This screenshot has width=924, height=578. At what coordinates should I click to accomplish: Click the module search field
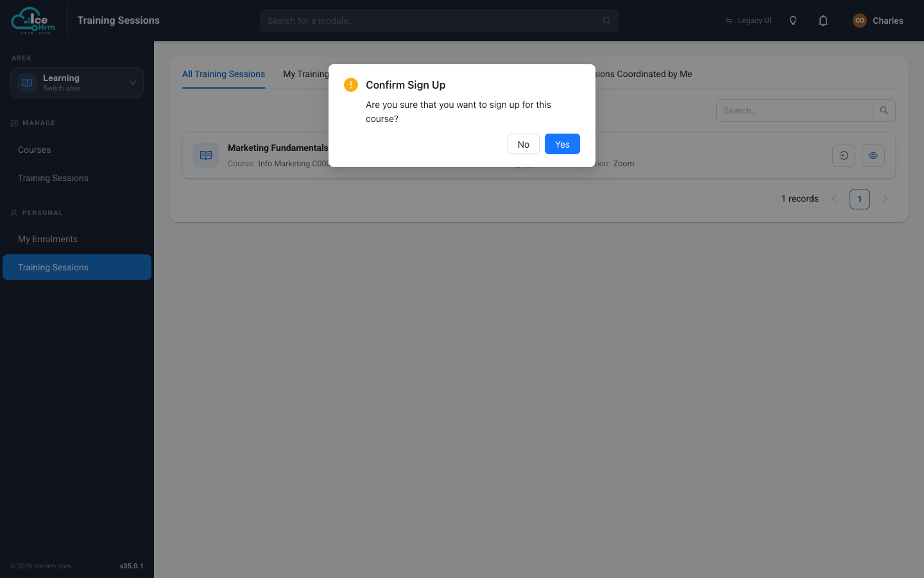[x=440, y=21]
